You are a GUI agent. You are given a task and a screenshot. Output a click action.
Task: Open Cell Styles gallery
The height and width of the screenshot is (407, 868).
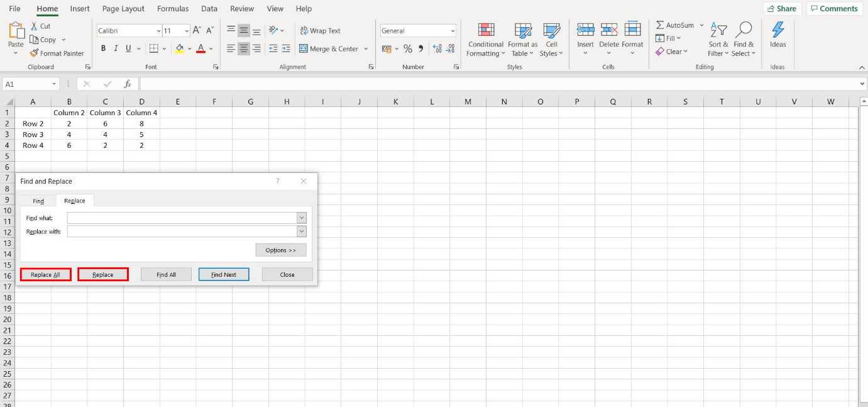point(551,40)
